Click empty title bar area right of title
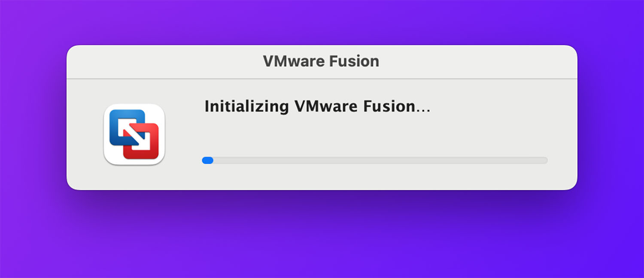The width and height of the screenshot is (644, 278). click(477, 61)
